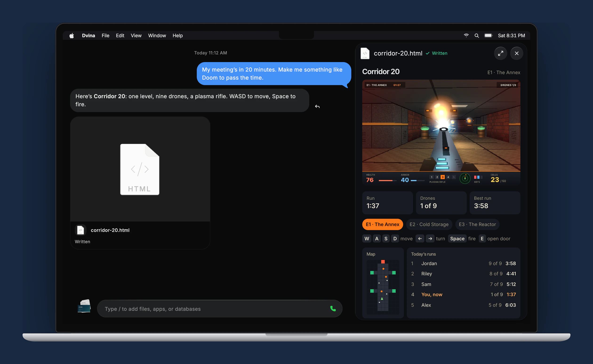The image size is (593, 364).
Task: Click the Sat 8:31 PM clock
Action: (511, 36)
